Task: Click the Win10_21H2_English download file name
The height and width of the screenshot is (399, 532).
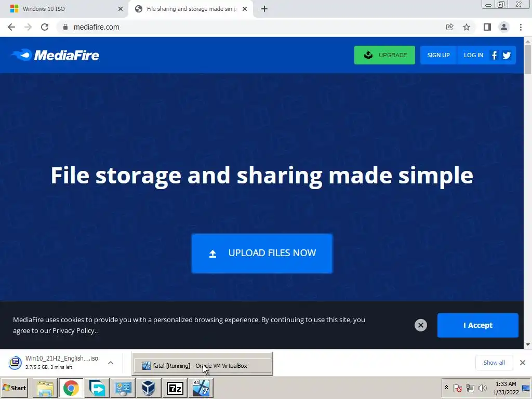Action: tap(62, 358)
